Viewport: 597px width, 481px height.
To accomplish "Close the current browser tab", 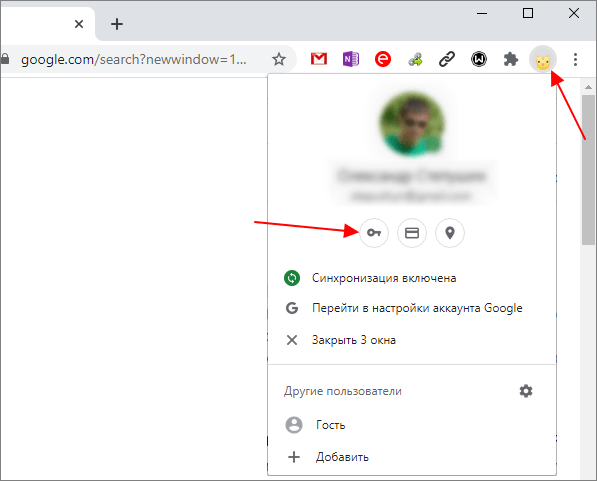I will coord(79,24).
